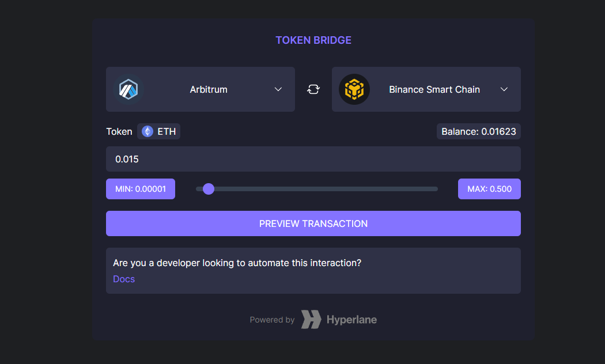The height and width of the screenshot is (364, 605).
Task: Click the TOKEN BRIDGE heading
Action: click(313, 40)
